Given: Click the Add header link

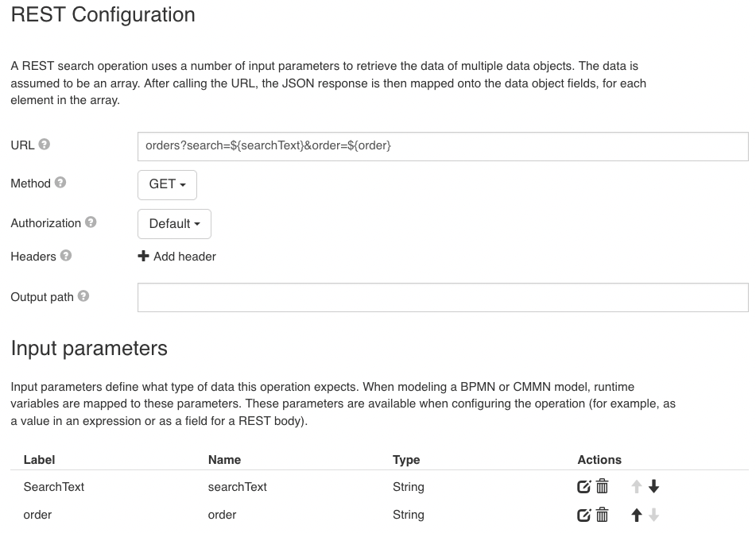Looking at the screenshot, I should (x=176, y=257).
